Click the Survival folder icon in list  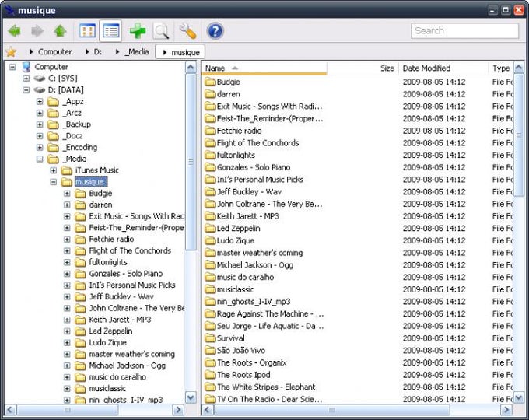coord(210,338)
